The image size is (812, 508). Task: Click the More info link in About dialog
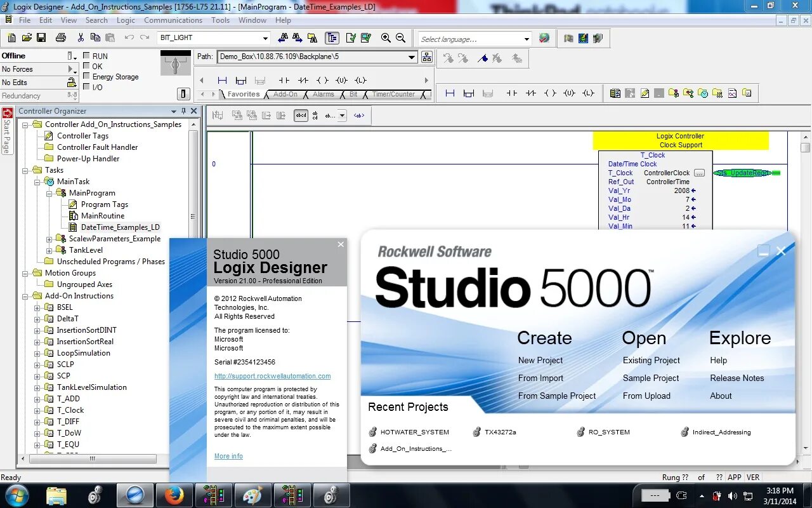pos(228,456)
